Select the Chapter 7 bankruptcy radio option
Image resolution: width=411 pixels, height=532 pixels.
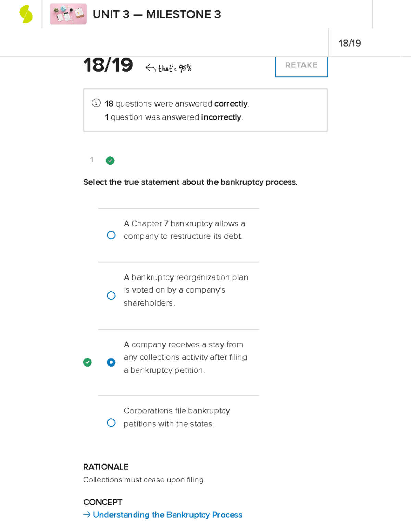[x=111, y=235]
